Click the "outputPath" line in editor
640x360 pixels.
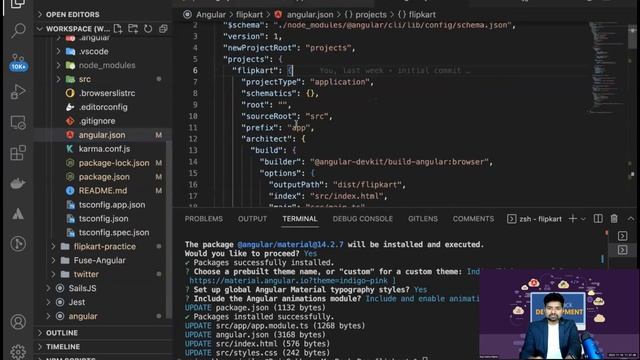(x=337, y=184)
